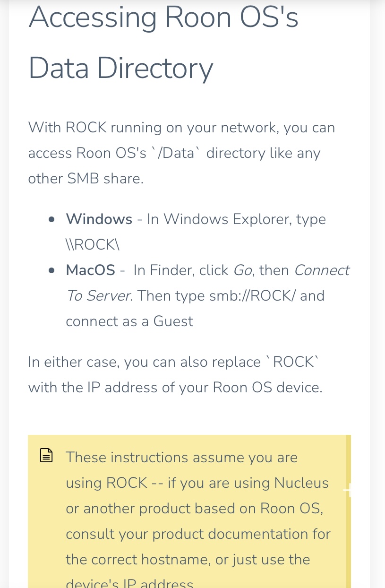
Task: Click the italic "Go" text
Action: 242,270
